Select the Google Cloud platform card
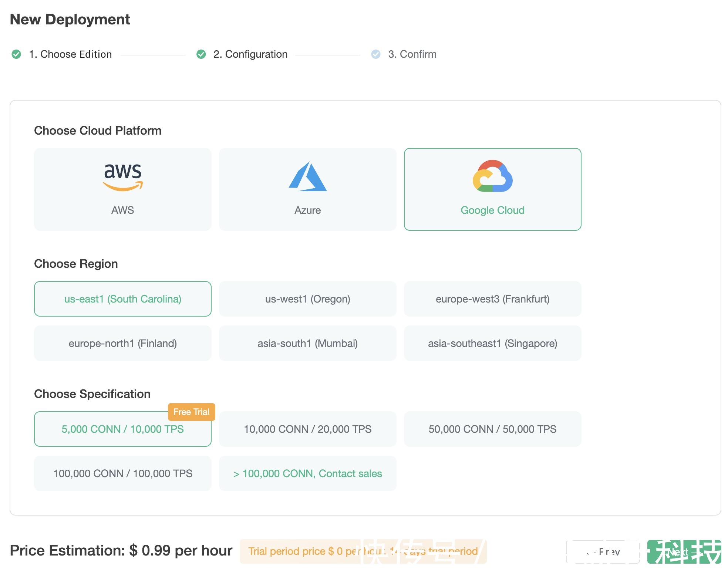The width and height of the screenshot is (728, 574). [x=492, y=189]
